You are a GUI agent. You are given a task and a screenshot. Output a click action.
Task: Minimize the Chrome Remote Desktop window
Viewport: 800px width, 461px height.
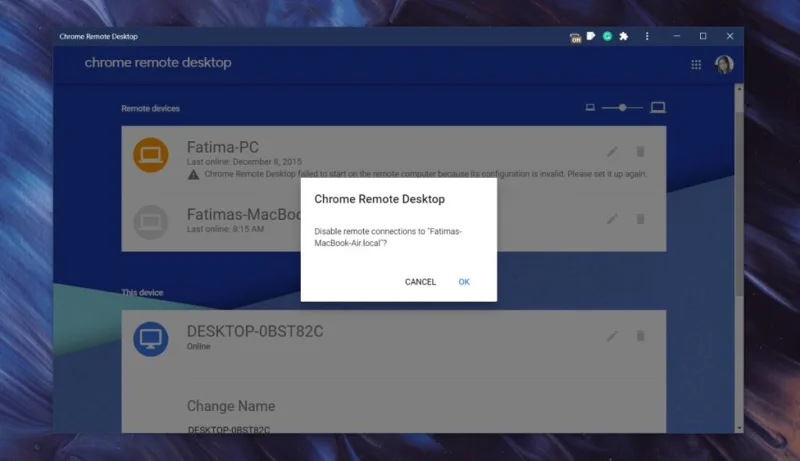(677, 36)
